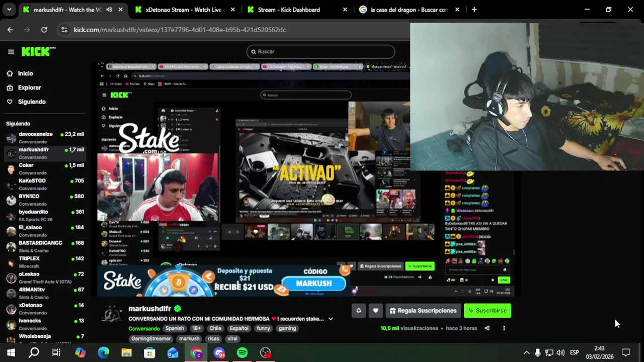Screen dimensions: 644x362
Task: Open Explorar in the sidebar
Action: [x=29, y=87]
